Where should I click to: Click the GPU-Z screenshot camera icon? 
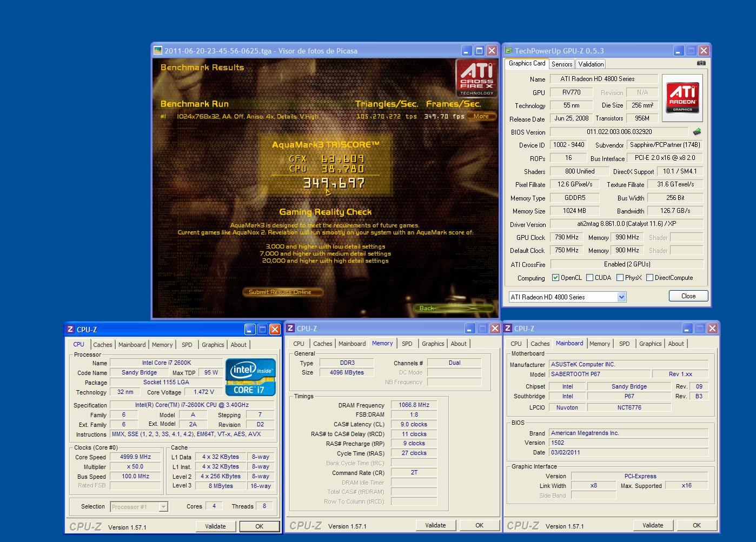[x=701, y=63]
